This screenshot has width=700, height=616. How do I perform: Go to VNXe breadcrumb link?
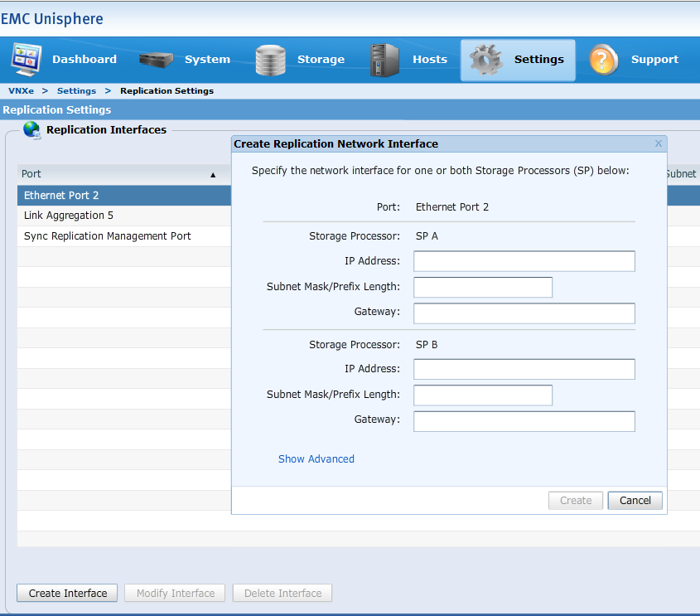(21, 90)
